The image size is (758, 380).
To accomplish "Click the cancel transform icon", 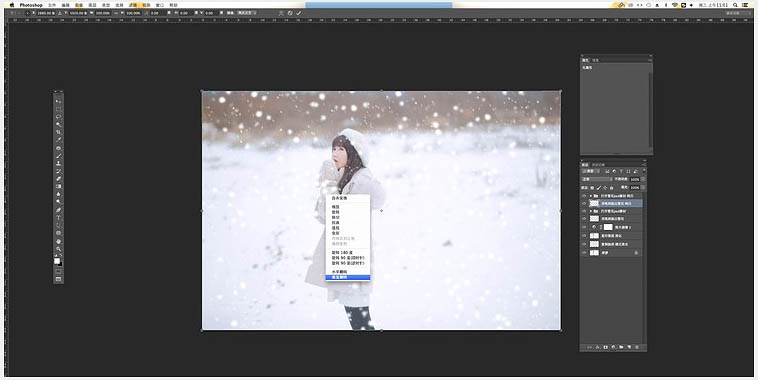I will (x=290, y=13).
